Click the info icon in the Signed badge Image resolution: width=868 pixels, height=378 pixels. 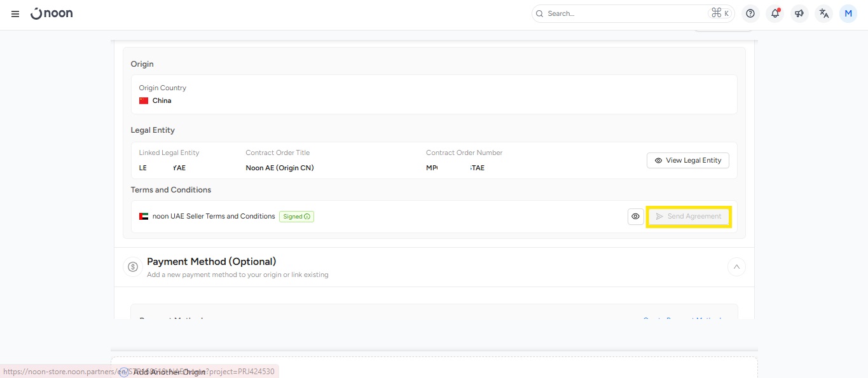307,217
